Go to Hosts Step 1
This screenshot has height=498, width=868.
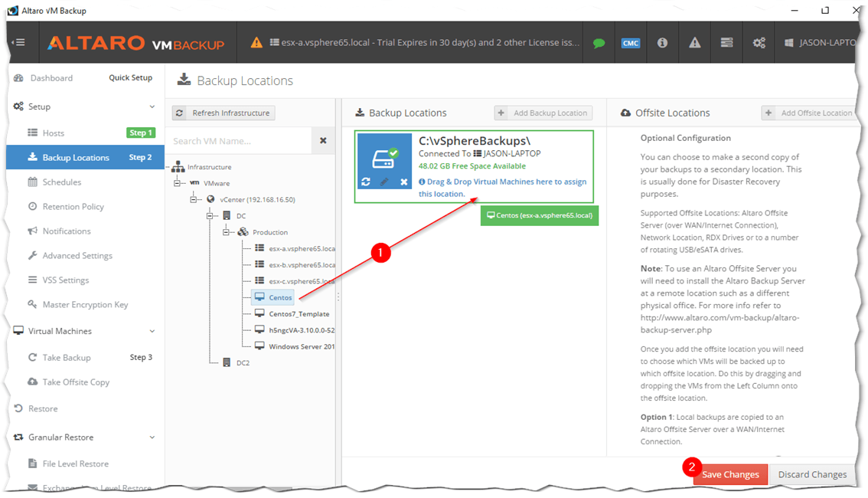(x=86, y=133)
